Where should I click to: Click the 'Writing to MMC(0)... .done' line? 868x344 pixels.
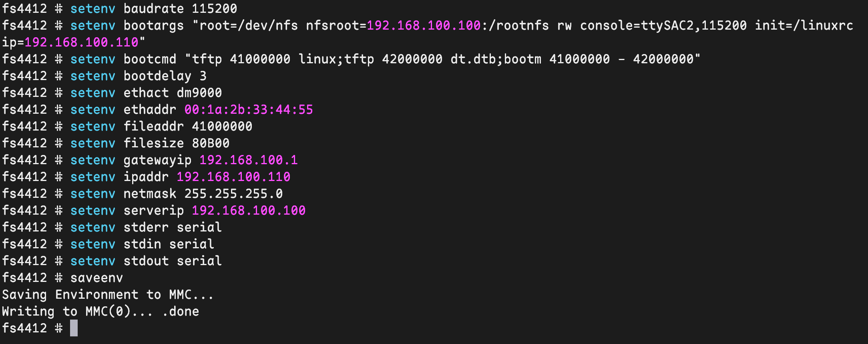coord(100,312)
